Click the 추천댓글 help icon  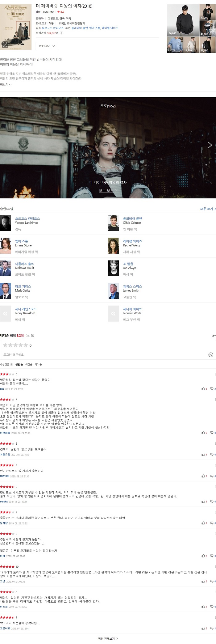point(12,364)
